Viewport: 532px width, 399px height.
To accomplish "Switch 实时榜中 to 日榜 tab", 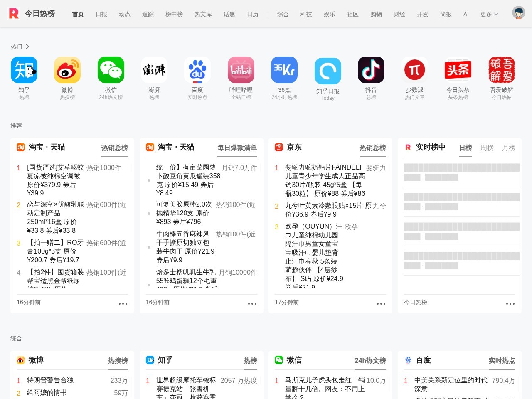I will pyautogui.click(x=465, y=148).
